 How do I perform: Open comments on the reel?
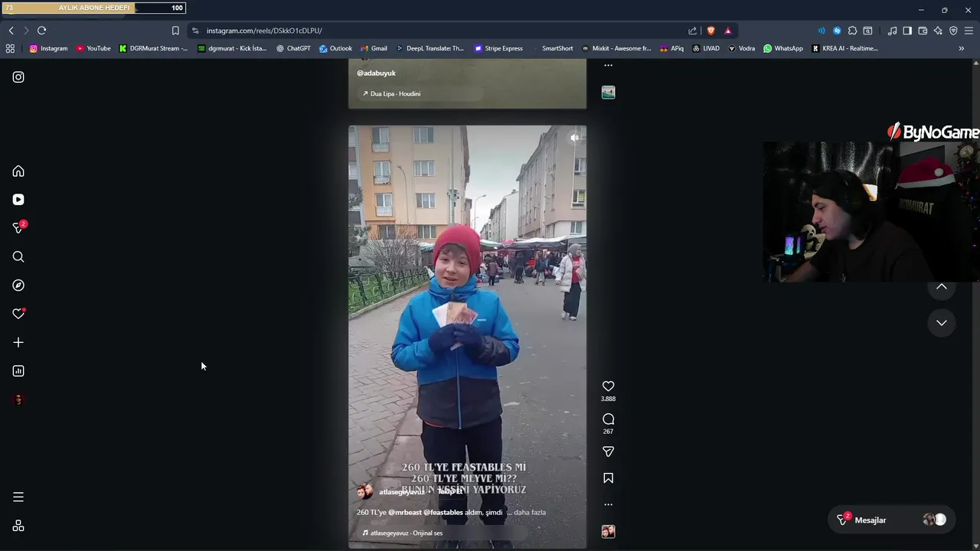(608, 419)
